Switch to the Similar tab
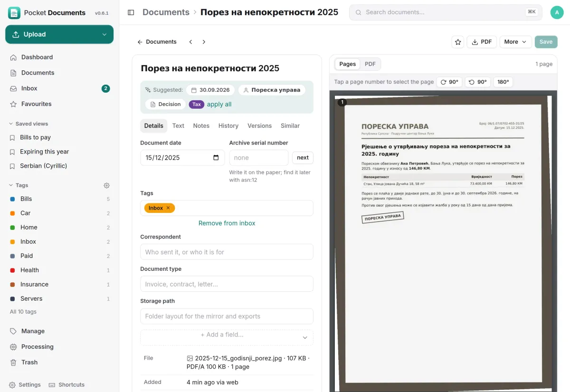Image resolution: width=570 pixels, height=392 pixels. point(290,126)
